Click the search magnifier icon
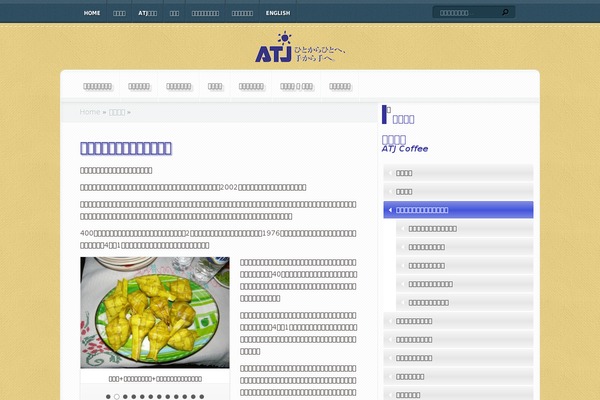The height and width of the screenshot is (400, 600). [x=505, y=12]
